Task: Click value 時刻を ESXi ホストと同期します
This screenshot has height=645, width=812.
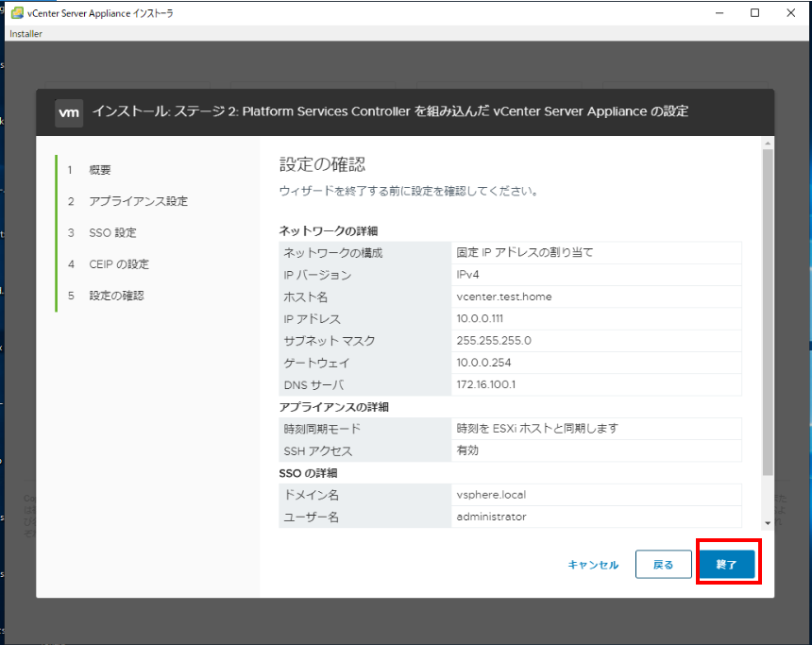Action: click(537, 429)
